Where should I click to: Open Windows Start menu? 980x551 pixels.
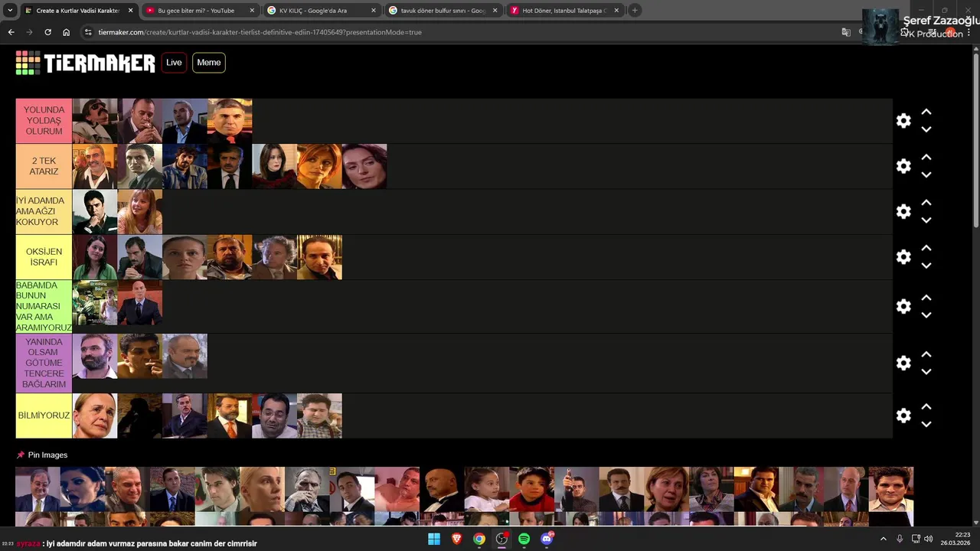coord(434,539)
